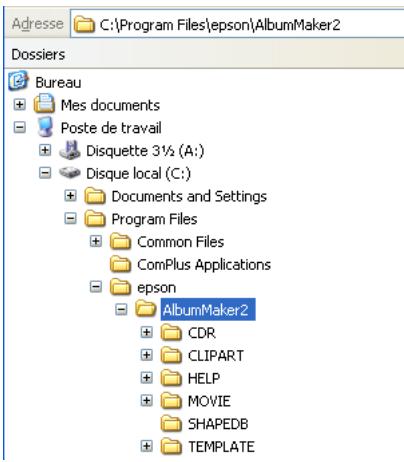
Task: Click the CDR folder icon
Action: click(x=171, y=333)
